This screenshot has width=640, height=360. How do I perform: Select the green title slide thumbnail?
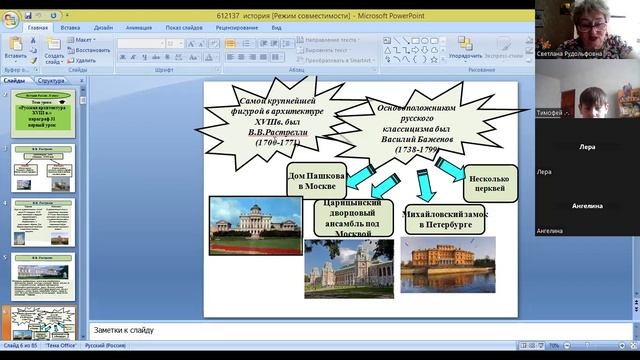pyautogui.click(x=43, y=114)
